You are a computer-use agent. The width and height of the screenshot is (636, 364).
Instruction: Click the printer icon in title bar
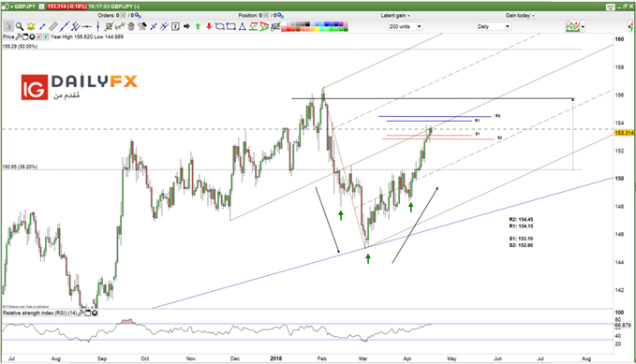click(x=610, y=7)
